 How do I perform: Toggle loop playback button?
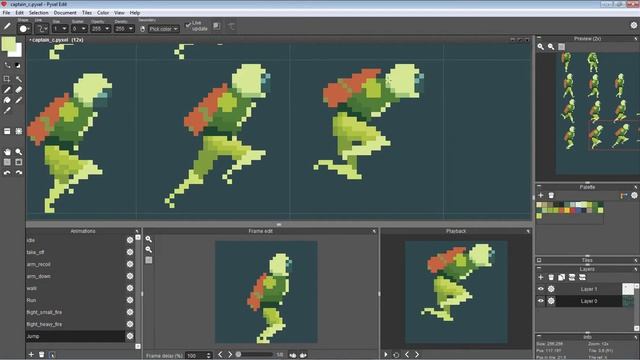tap(396, 355)
